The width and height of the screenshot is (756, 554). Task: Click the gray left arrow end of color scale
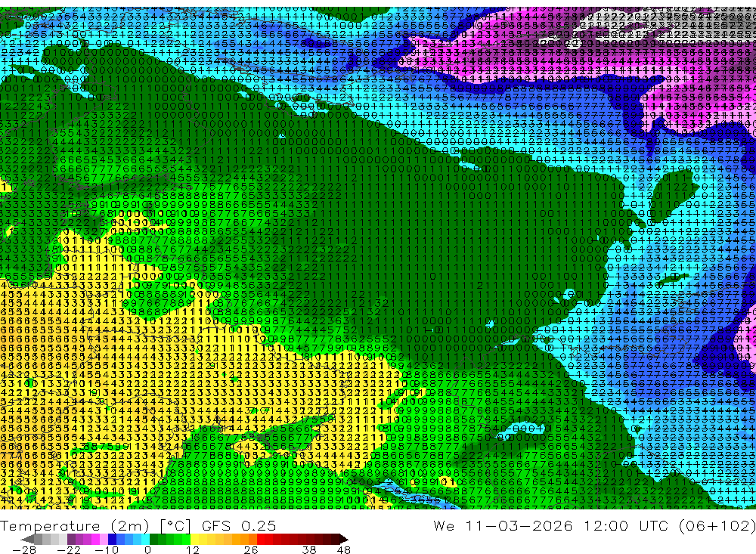[27, 539]
